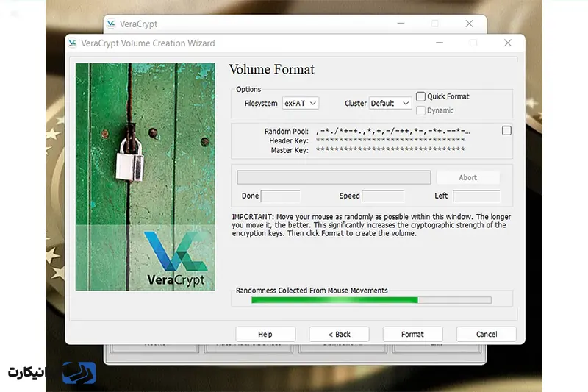
Task: Enable the Quick Format checkbox
Action: pyautogui.click(x=420, y=96)
